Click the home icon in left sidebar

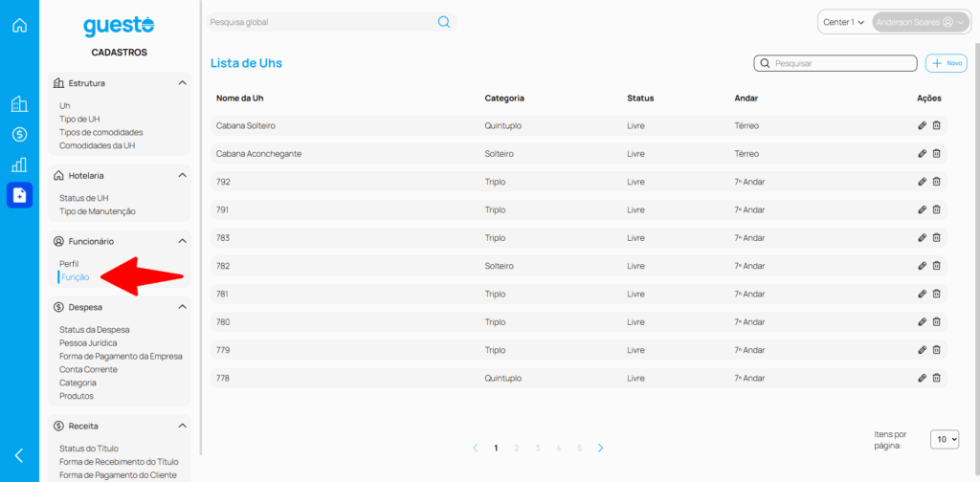tap(19, 25)
